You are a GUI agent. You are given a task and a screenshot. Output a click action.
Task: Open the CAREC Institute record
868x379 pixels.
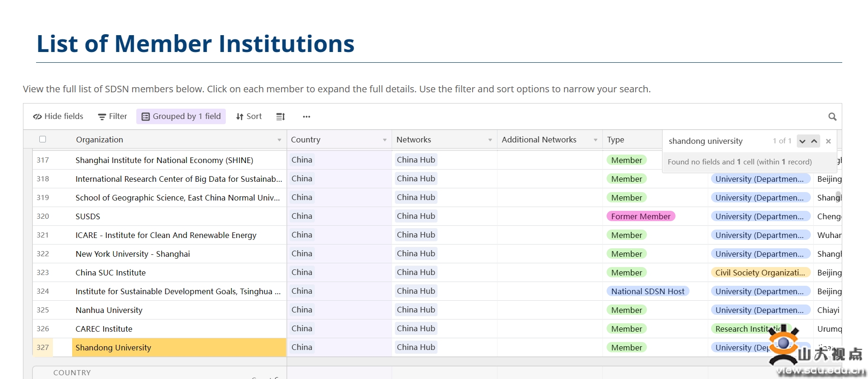pos(104,329)
